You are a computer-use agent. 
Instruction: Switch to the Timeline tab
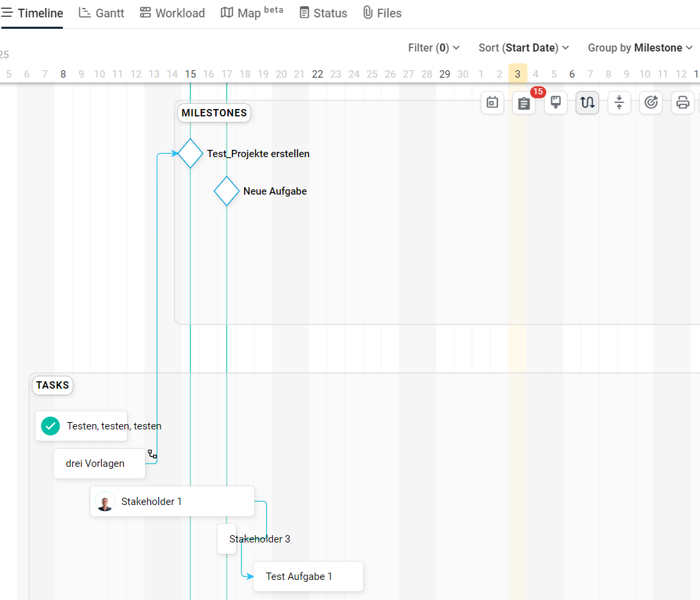[x=32, y=13]
